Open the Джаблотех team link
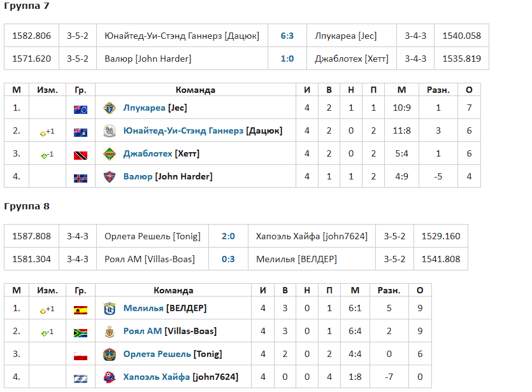 coord(148,154)
